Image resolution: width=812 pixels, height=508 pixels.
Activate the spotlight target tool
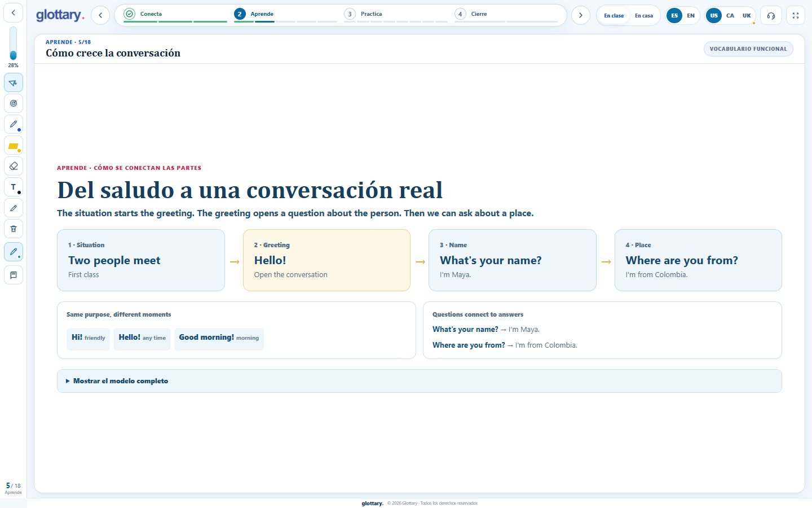14,103
